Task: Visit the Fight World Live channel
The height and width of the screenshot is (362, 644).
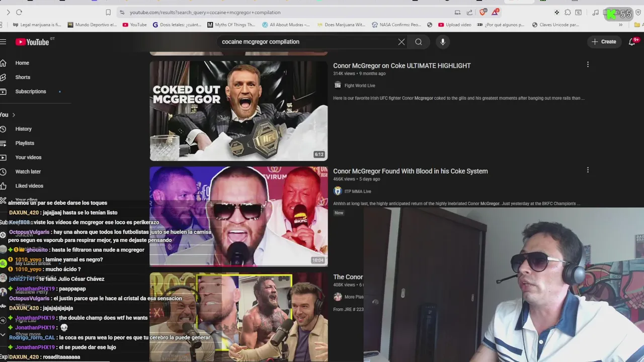Action: (x=360, y=85)
